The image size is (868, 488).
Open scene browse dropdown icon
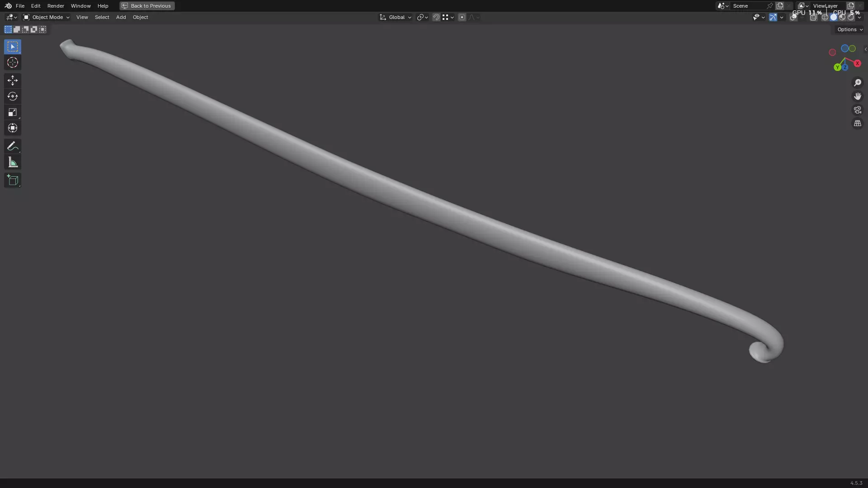(x=723, y=6)
